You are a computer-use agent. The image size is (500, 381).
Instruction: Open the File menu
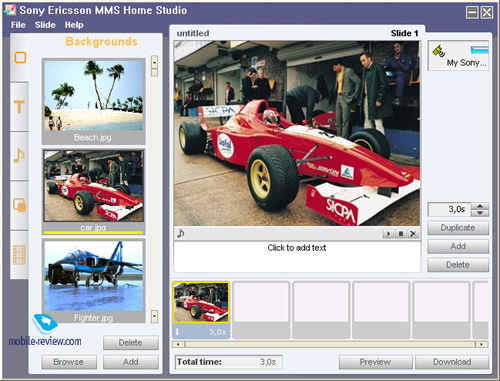pyautogui.click(x=18, y=25)
